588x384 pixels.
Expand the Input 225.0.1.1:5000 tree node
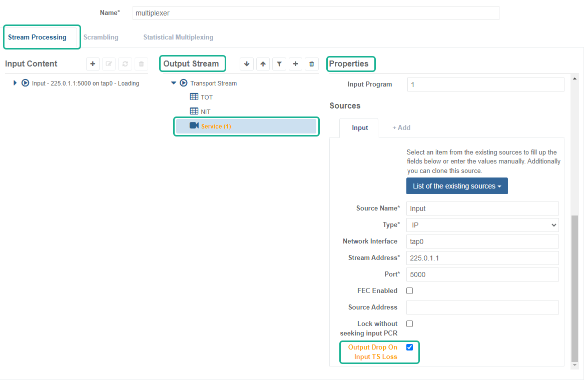[15, 83]
